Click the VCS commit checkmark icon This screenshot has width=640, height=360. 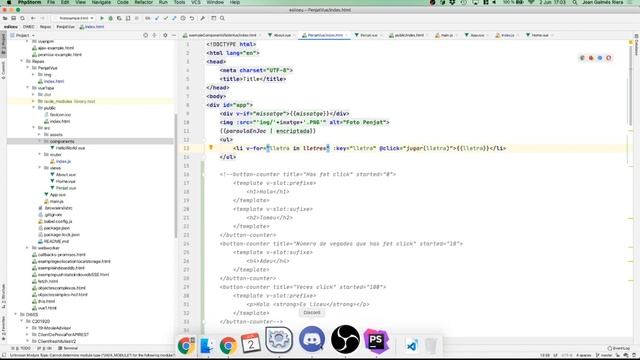(166, 18)
